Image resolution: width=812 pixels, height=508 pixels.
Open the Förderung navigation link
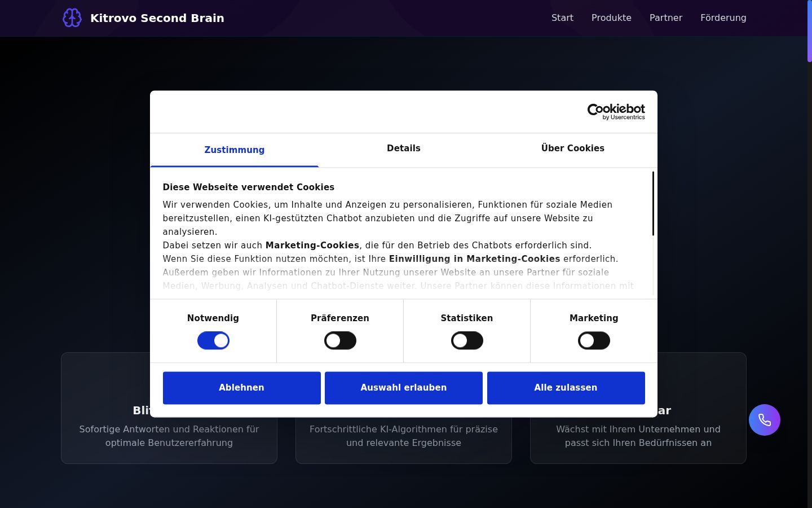(x=723, y=18)
